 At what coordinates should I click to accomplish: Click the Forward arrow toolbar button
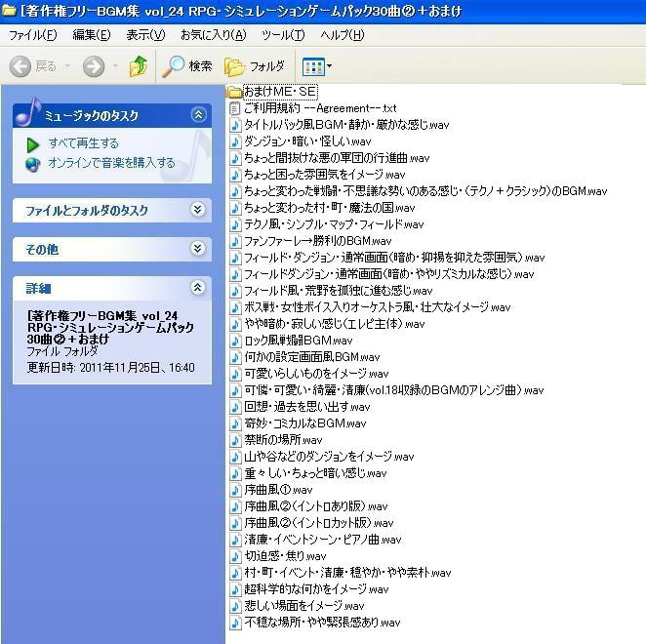coord(94,66)
